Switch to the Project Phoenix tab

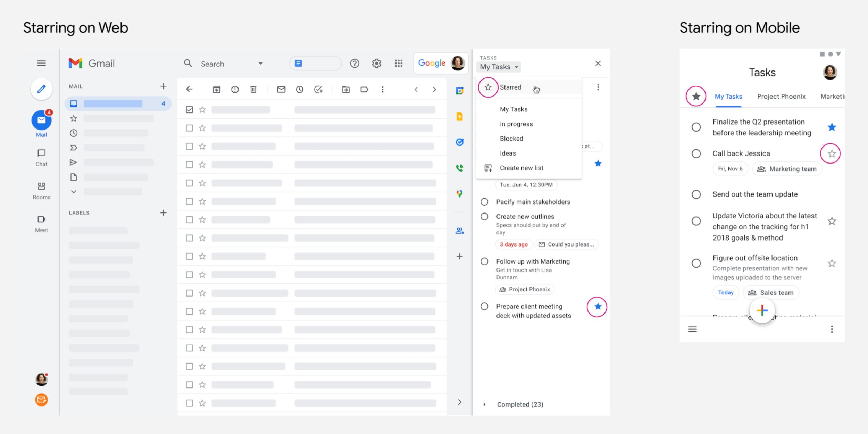(781, 97)
